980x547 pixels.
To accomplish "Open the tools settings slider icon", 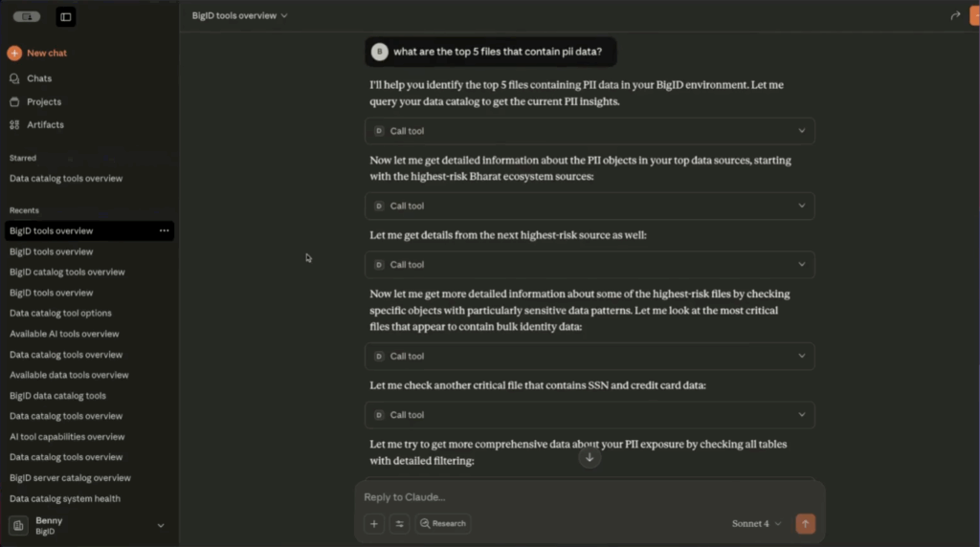I will coord(400,523).
